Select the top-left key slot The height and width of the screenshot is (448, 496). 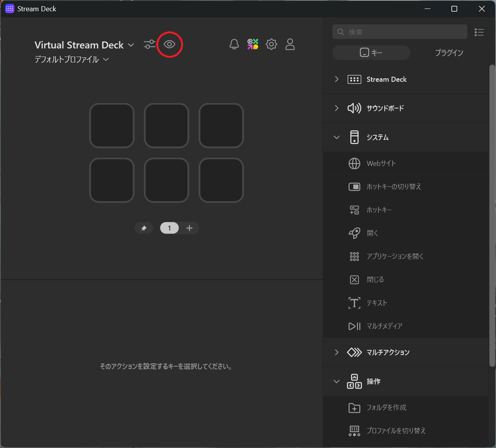pyautogui.click(x=112, y=126)
